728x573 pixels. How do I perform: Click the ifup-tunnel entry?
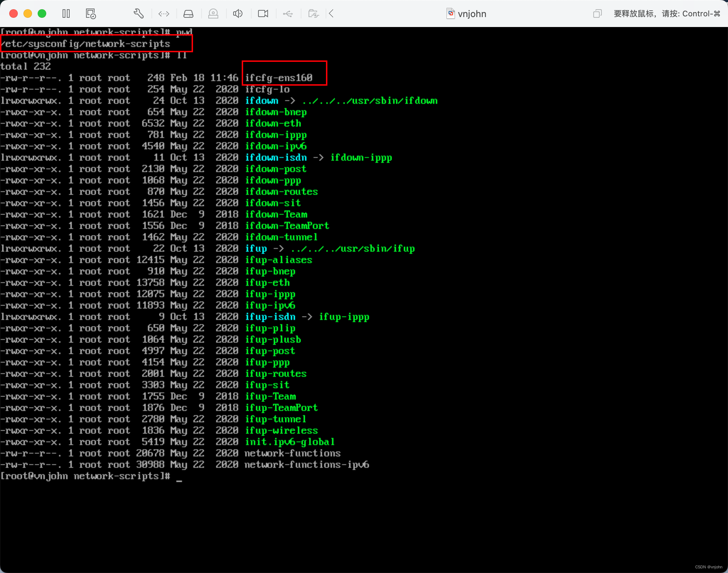276,419
